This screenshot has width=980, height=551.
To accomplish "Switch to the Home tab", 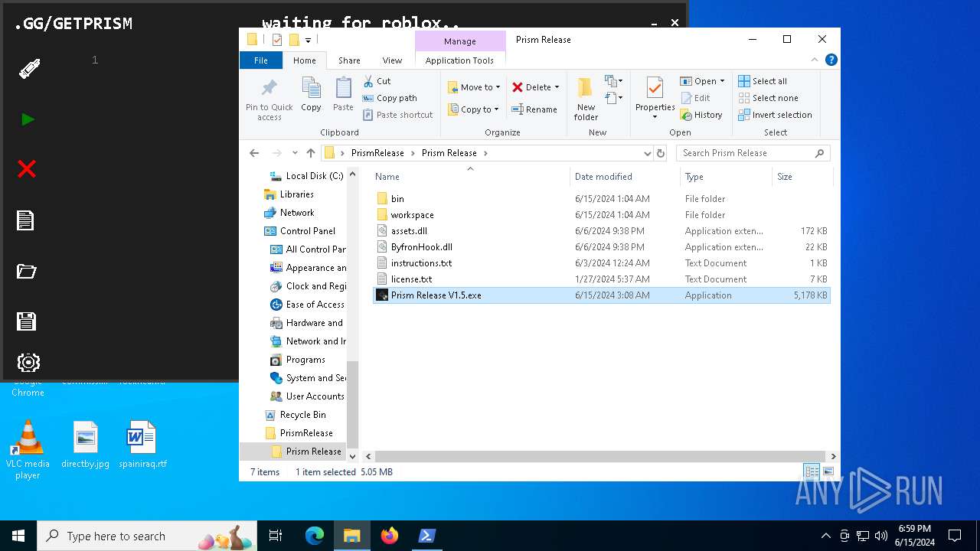I will click(304, 60).
